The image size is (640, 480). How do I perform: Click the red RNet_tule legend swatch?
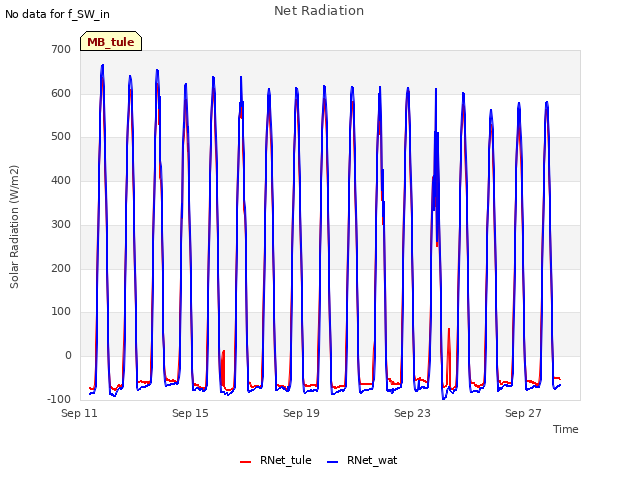click(x=245, y=462)
